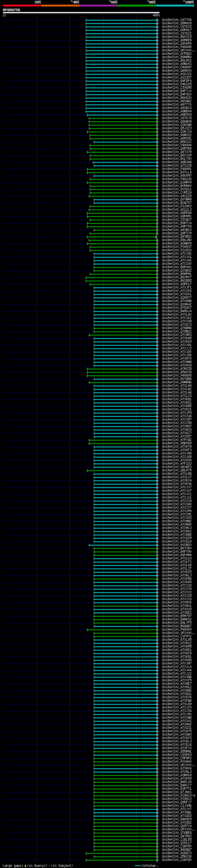The height and width of the screenshot is (868, 197).
Task: Select the UniRef100_Q76BE8 label
Action: [177, 833]
